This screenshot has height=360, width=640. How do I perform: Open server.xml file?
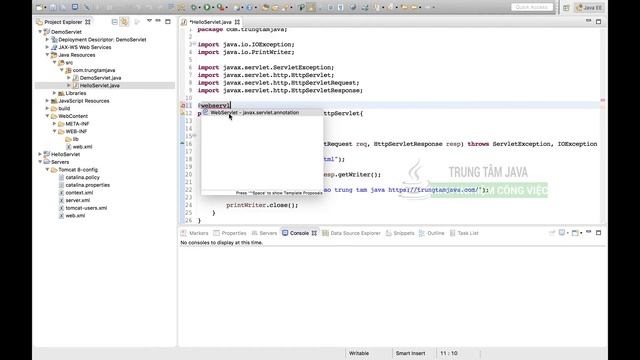point(78,200)
